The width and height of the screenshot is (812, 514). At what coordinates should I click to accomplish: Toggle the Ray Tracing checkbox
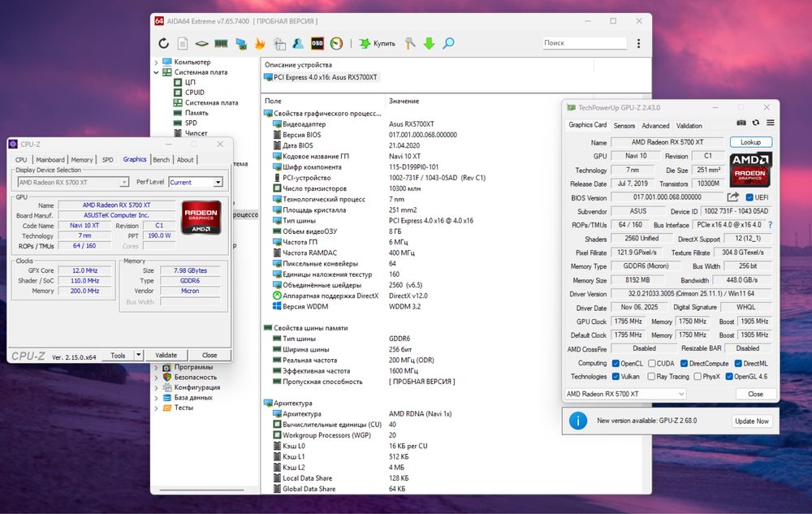651,376
